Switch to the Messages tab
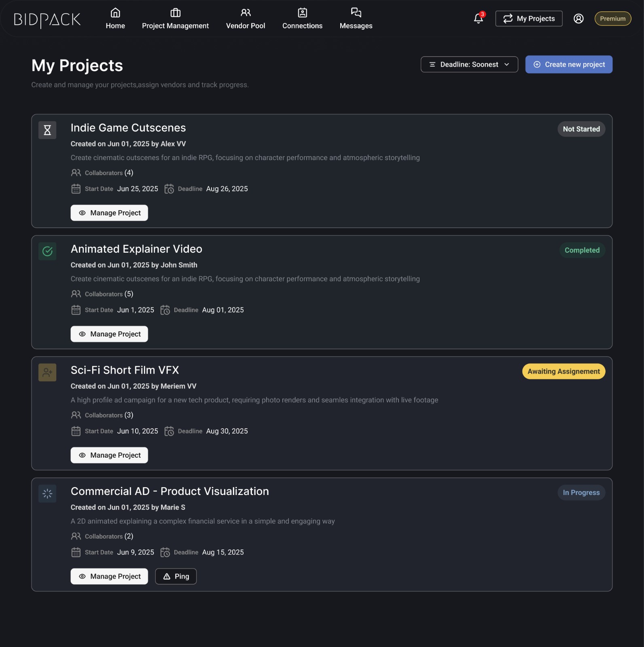 click(x=356, y=19)
